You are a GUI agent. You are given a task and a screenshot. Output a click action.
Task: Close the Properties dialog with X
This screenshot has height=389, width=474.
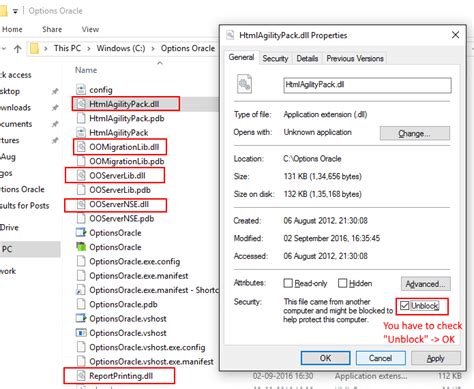pyautogui.click(x=455, y=35)
